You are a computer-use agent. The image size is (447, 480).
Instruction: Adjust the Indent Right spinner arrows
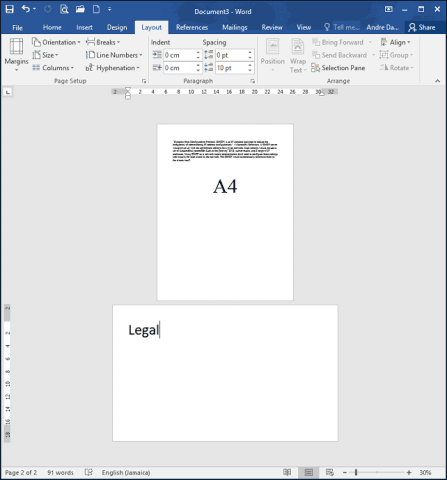(198, 68)
